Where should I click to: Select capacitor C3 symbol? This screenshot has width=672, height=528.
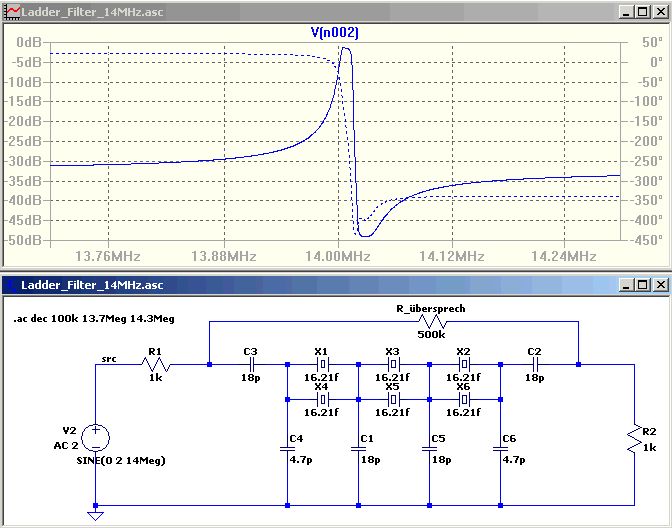[252, 365]
